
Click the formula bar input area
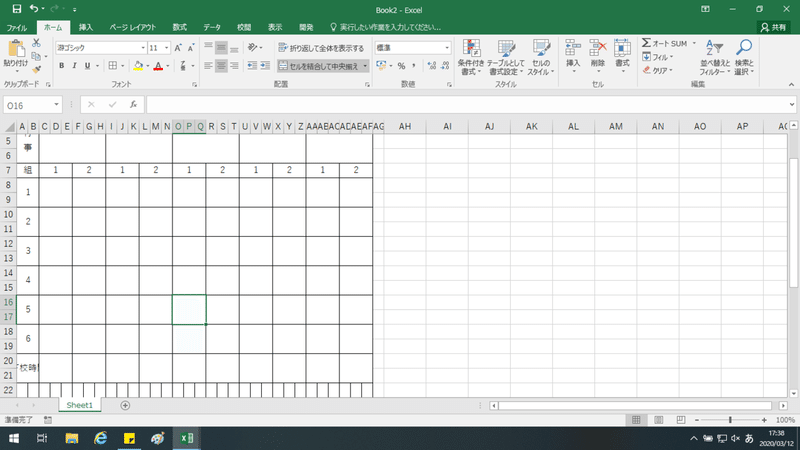pos(467,105)
